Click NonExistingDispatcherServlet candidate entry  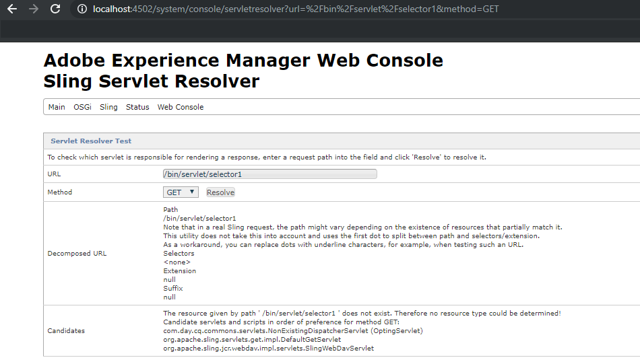pyautogui.click(x=293, y=330)
